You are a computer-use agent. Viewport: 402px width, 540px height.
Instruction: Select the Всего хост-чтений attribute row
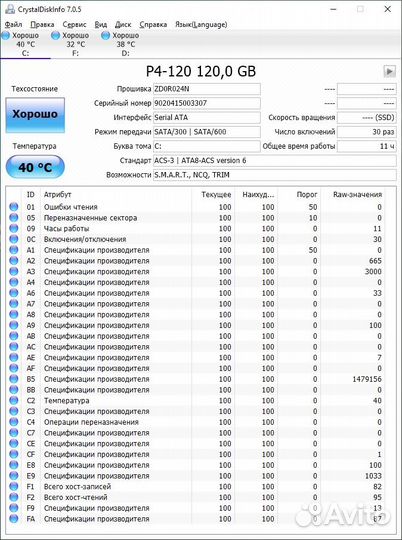click(196, 497)
